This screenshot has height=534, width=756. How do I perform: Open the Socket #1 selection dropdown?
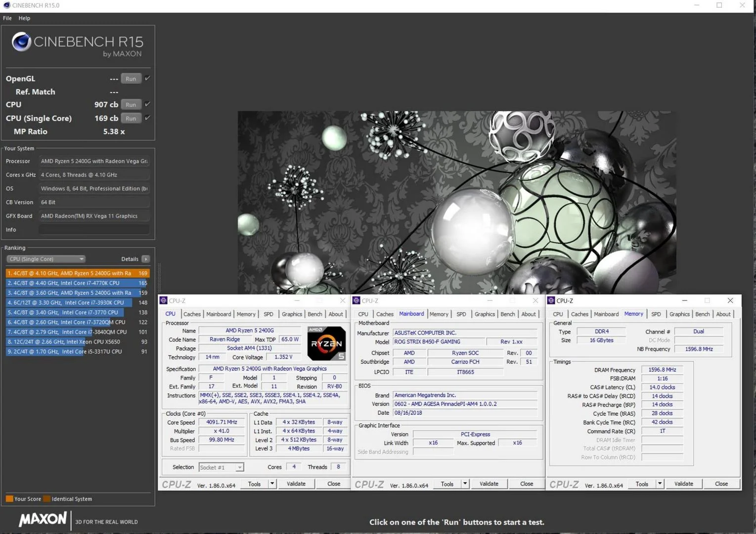(x=221, y=467)
